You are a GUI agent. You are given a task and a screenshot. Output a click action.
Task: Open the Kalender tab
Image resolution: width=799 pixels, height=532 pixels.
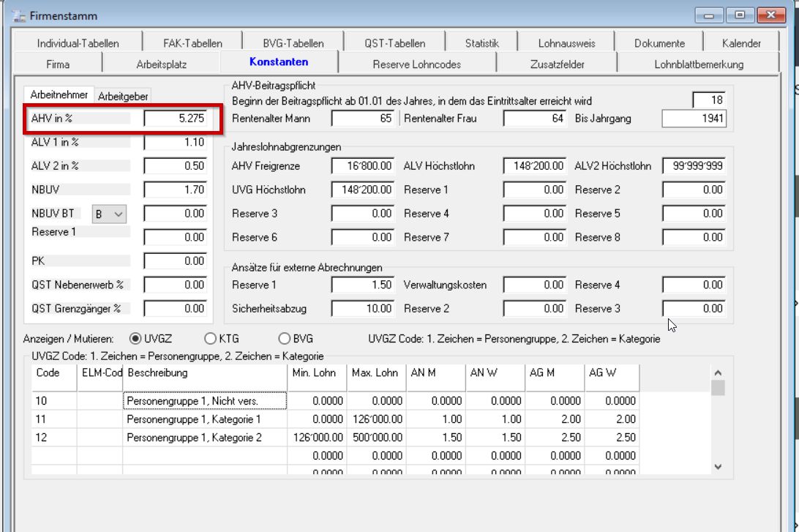point(741,42)
